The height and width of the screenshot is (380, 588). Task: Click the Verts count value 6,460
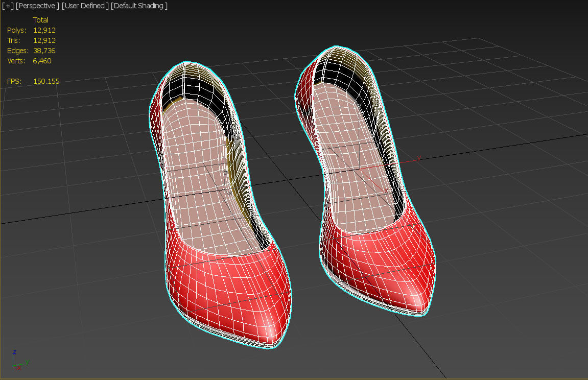pos(42,61)
